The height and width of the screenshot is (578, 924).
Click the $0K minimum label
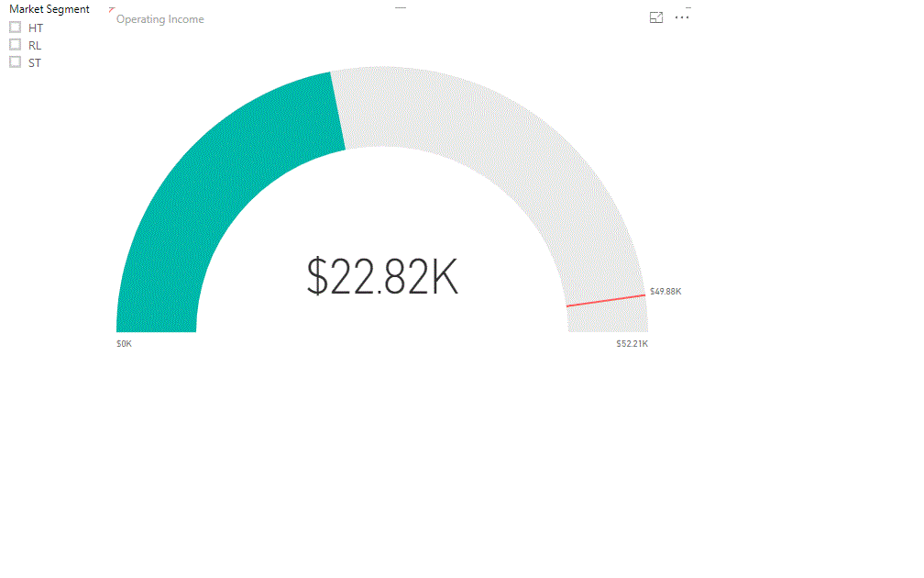125,344
